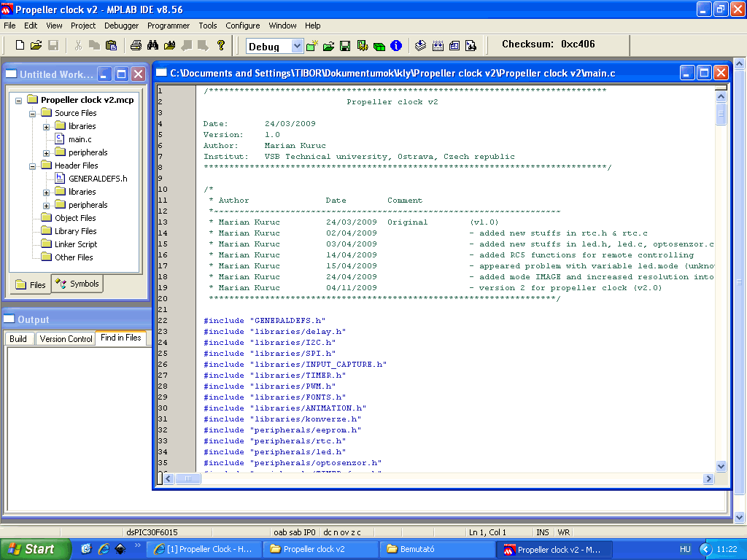Click the blue info icon in toolbar
Image resolution: width=747 pixels, height=560 pixels.
[x=396, y=46]
